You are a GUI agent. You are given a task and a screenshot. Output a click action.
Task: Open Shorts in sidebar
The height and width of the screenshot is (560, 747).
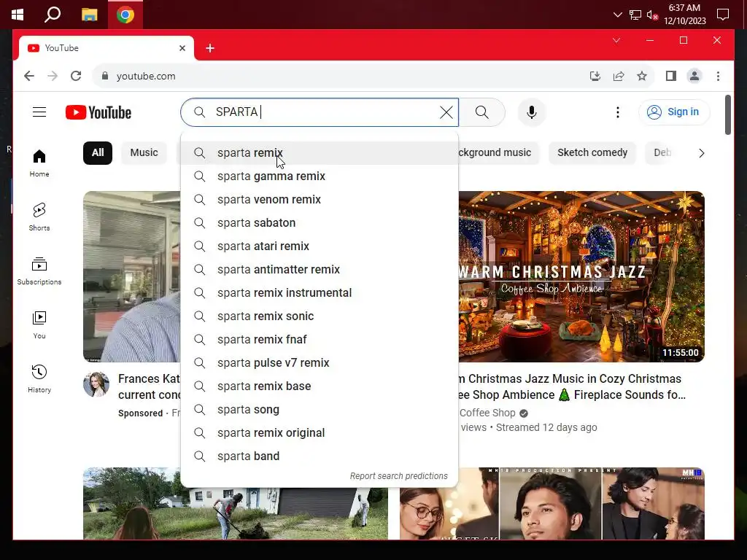(x=39, y=217)
